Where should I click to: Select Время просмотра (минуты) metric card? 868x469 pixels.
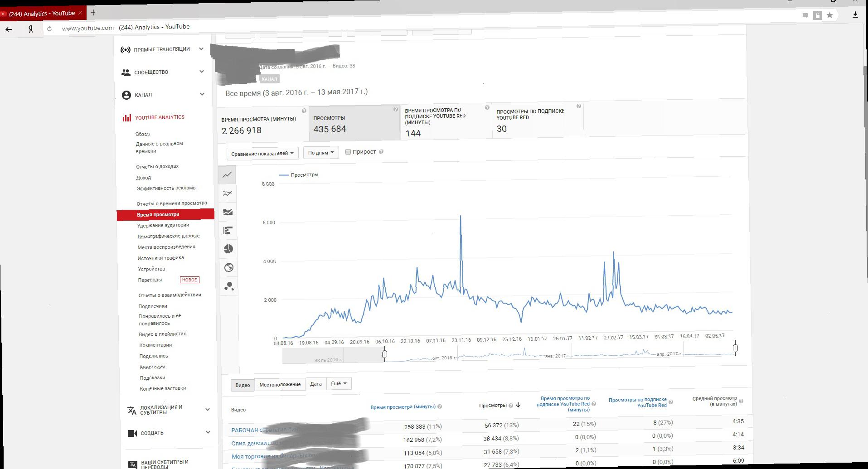pyautogui.click(x=263, y=124)
